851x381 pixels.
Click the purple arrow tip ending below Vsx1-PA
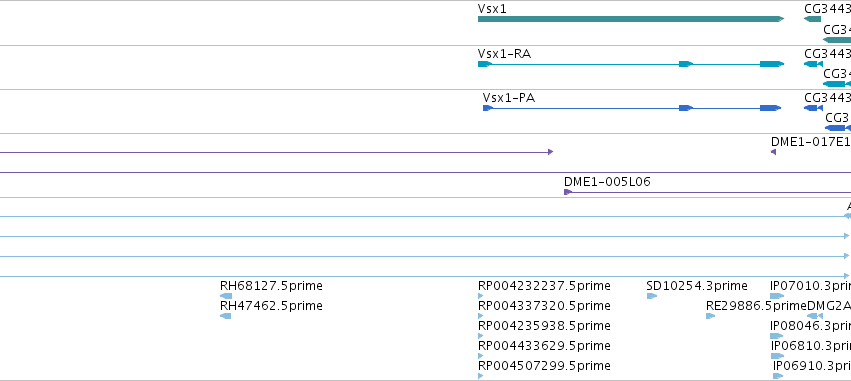click(x=550, y=152)
